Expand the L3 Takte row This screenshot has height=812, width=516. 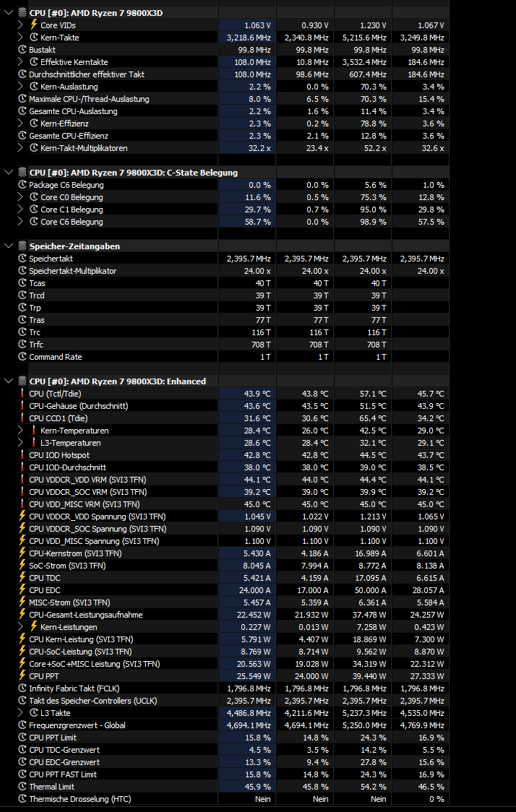click(20, 713)
